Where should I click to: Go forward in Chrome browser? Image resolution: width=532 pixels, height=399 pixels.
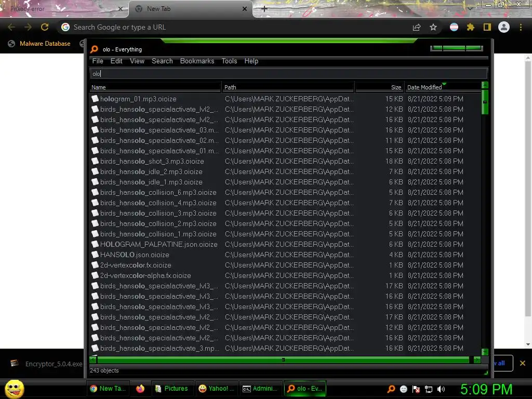coord(28,27)
